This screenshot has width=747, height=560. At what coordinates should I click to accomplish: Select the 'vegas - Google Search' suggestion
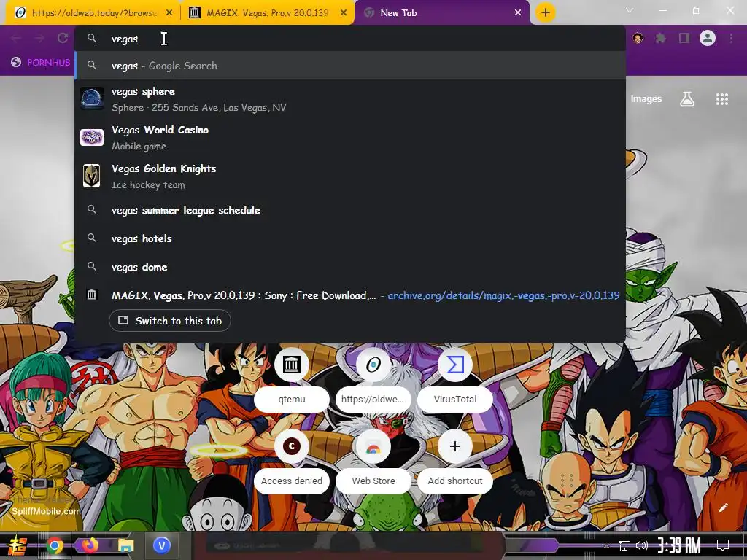pos(350,66)
